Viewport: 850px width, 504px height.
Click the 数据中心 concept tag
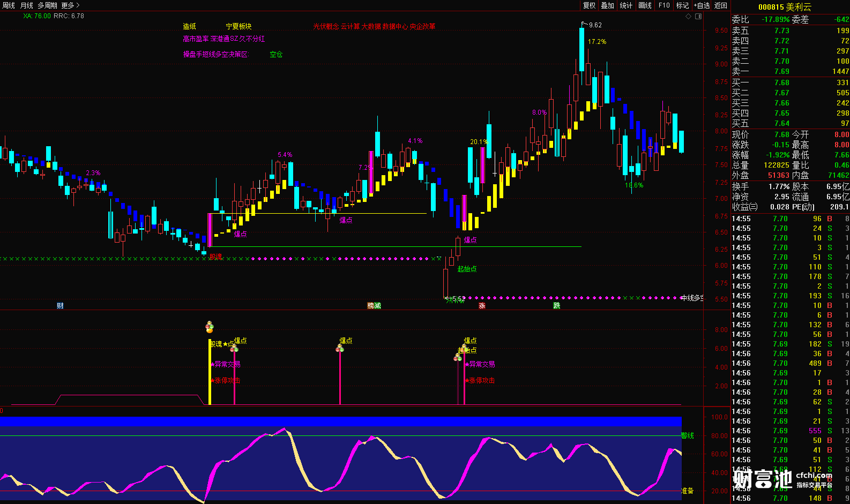tap(395, 26)
